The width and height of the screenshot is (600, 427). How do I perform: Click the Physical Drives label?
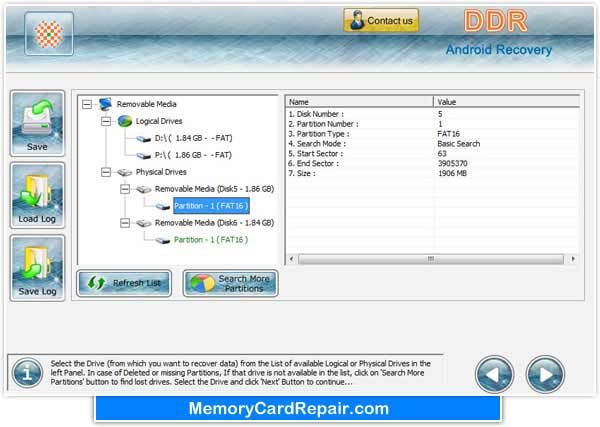161,172
